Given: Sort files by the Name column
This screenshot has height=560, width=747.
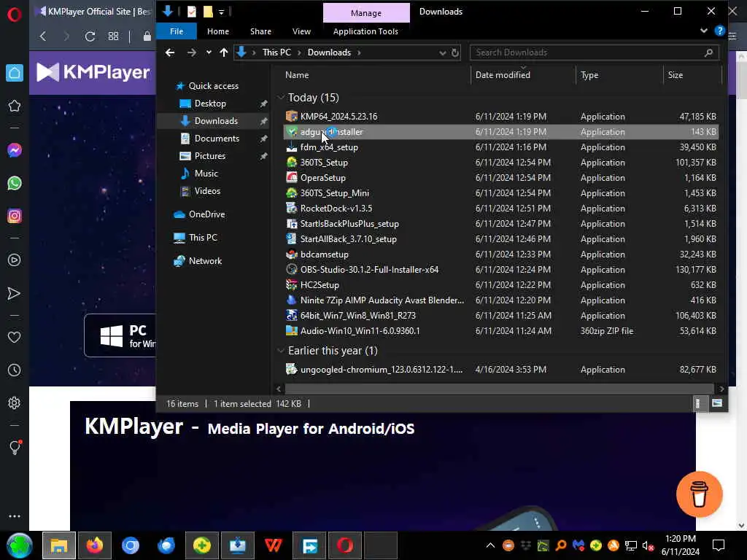Looking at the screenshot, I should tap(297, 75).
